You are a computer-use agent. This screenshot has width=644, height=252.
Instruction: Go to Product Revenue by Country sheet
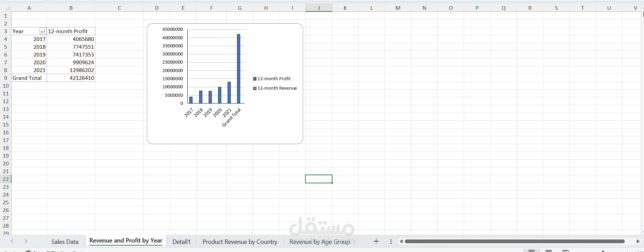click(x=240, y=242)
